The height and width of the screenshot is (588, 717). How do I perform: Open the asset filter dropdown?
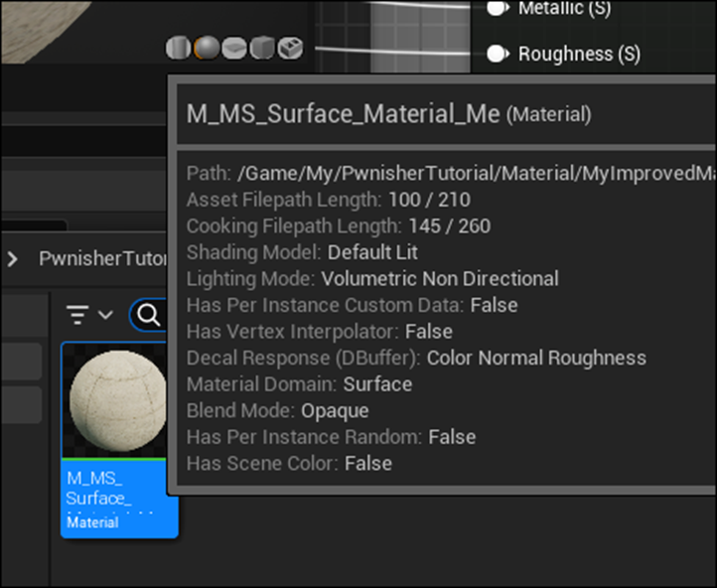pyautogui.click(x=88, y=315)
